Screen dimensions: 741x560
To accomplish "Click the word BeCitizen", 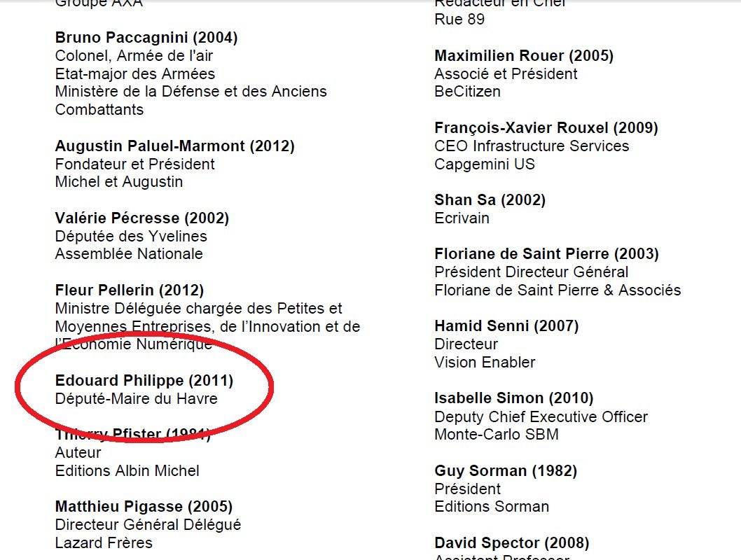I will coord(467,92).
